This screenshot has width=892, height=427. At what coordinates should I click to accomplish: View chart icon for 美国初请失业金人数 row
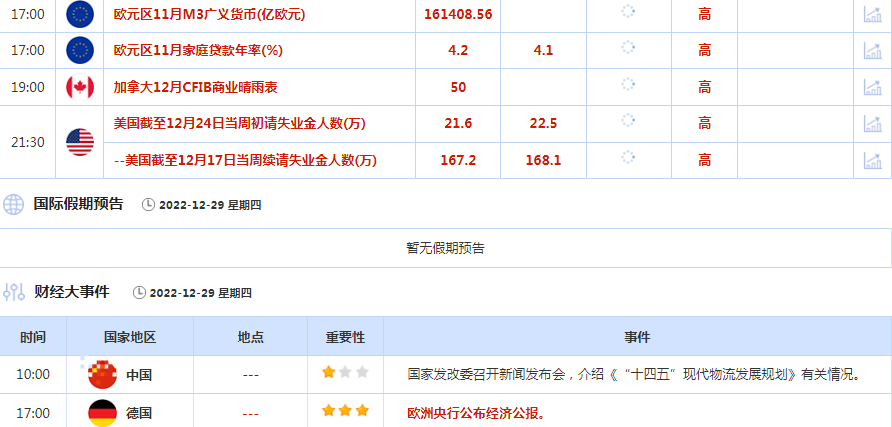(872, 123)
